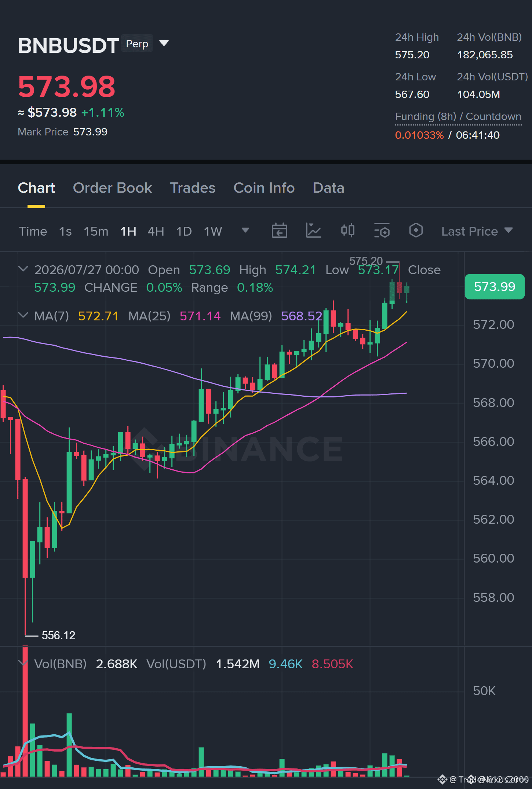532x789 pixels.
Task: Collapse the OHLC candle info row
Action: pos(23,269)
